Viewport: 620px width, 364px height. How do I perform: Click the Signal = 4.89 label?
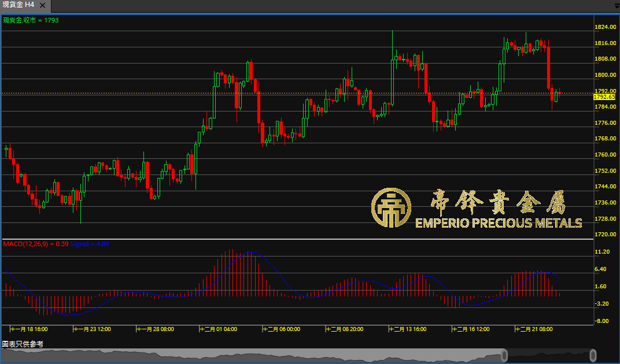[x=90, y=244]
